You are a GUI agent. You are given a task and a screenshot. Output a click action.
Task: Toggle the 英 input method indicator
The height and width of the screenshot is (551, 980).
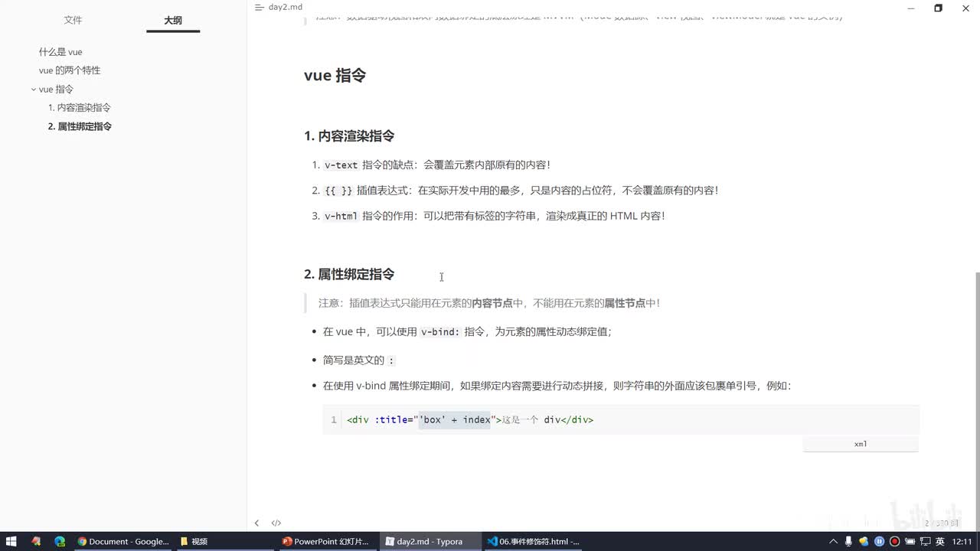pos(939,541)
